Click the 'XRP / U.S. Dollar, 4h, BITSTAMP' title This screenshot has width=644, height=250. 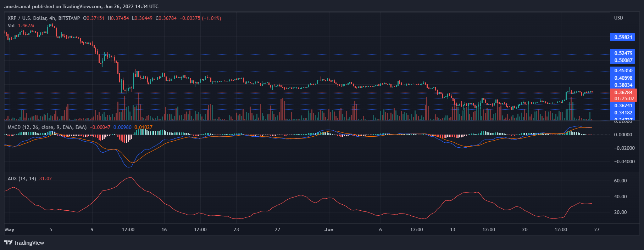pos(44,18)
